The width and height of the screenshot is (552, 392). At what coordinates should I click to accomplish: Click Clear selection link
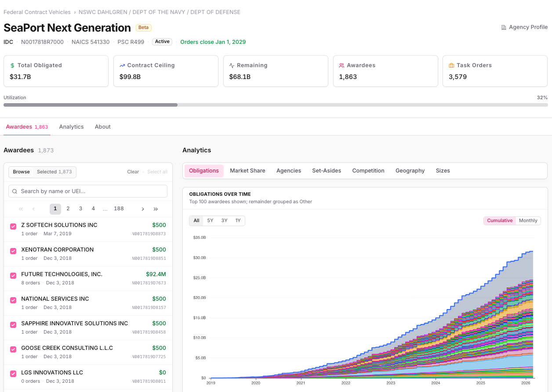tap(133, 172)
